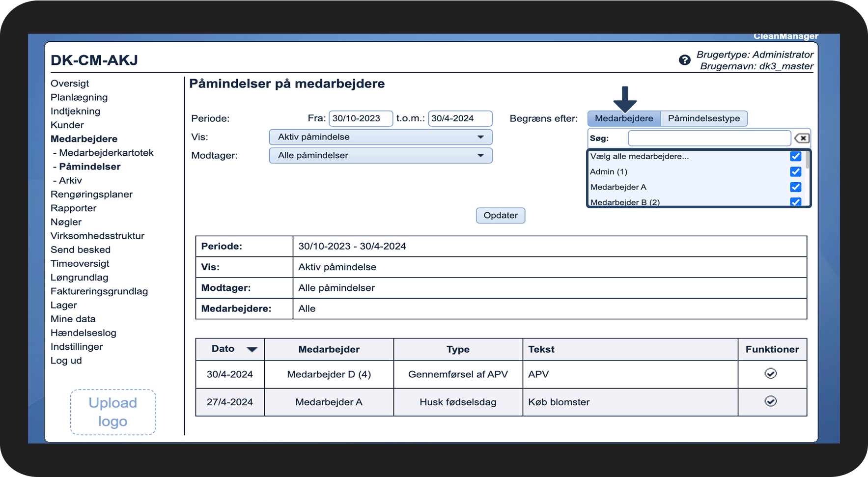Image resolution: width=868 pixels, height=477 pixels.
Task: Mark the APV reminder as completed
Action: (x=770, y=374)
